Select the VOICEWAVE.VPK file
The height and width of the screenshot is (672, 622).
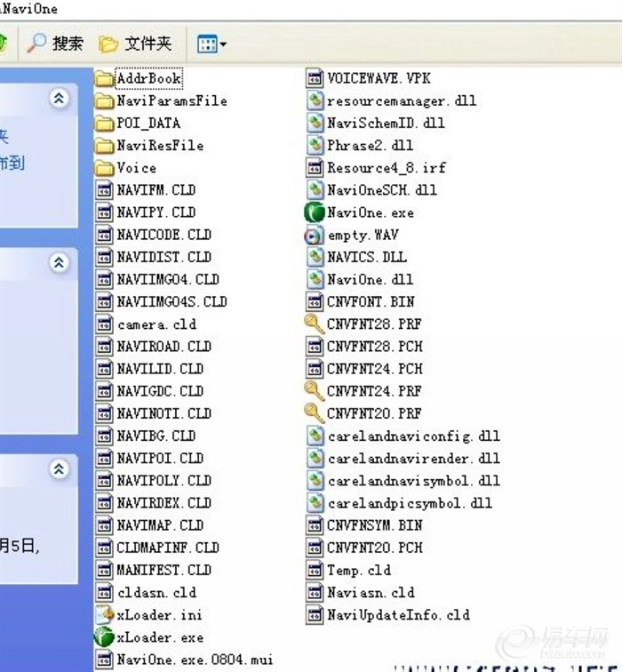click(x=379, y=78)
